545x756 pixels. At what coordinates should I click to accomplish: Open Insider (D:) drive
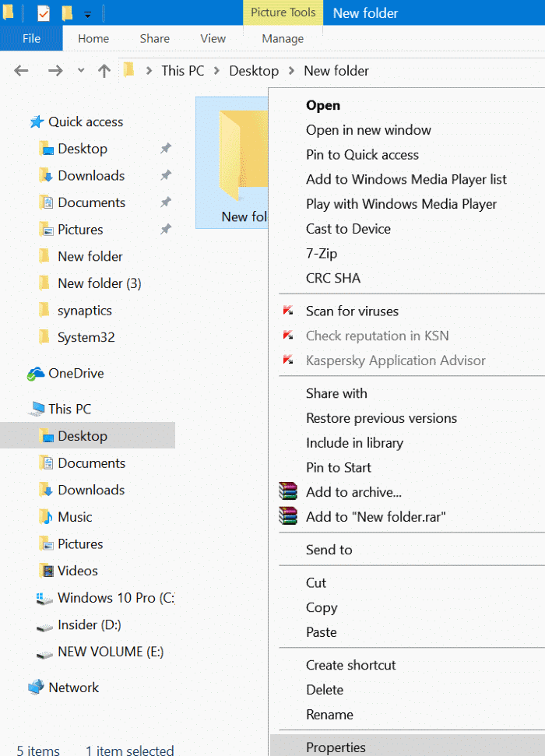pos(90,625)
